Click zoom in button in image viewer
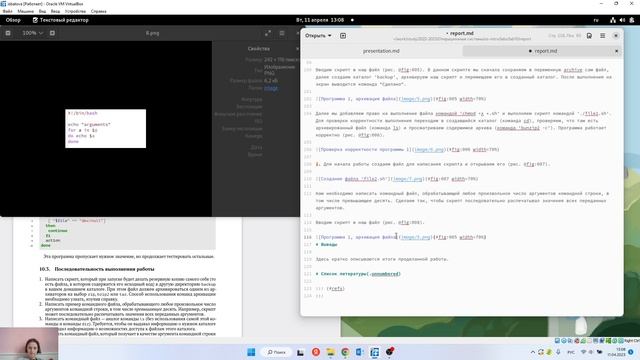Viewport: 640px width, 360px height. pos(52,33)
